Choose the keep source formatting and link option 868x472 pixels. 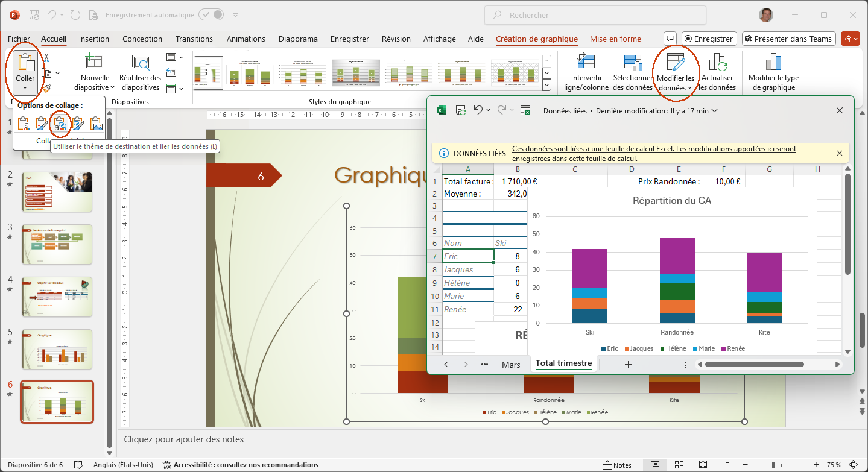(78, 124)
